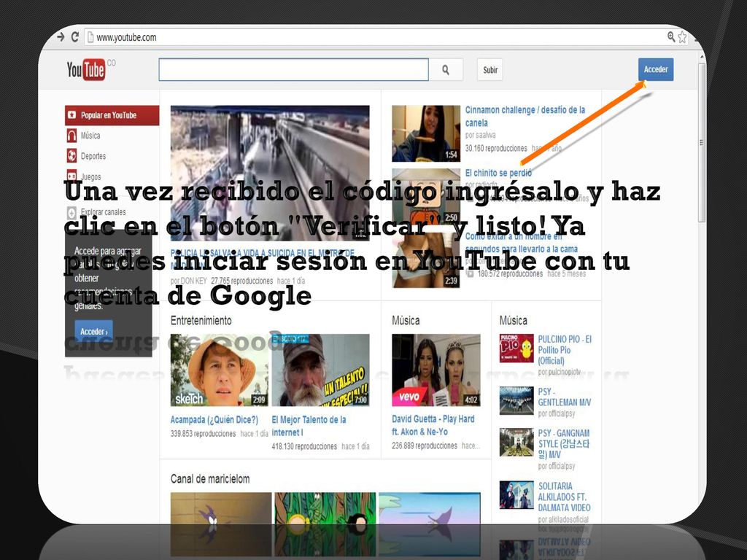Screen dimensions: 747x560
Task: Open the Acampada (¿Quién Dice?) thumbnail
Action: click(219, 370)
